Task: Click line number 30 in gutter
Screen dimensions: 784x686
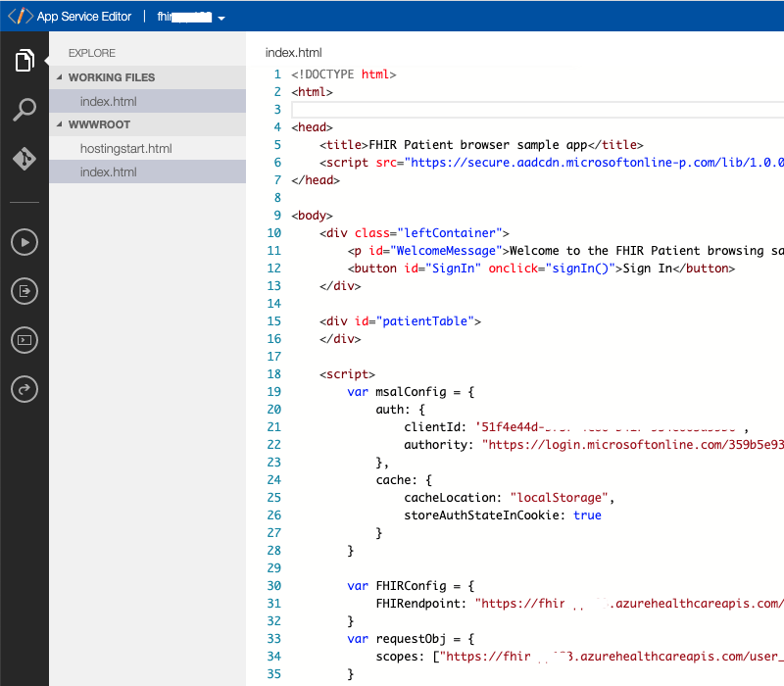Action: coord(274,586)
